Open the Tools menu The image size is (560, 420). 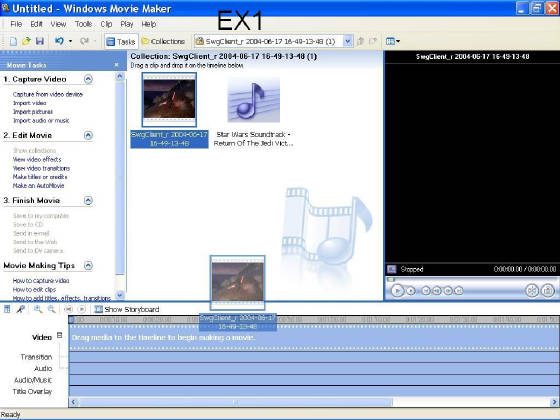(83, 24)
